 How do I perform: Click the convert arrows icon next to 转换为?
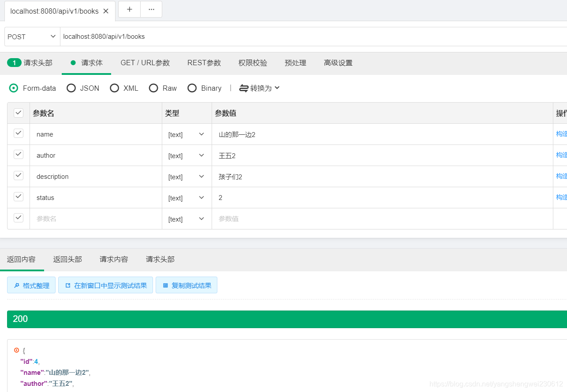click(244, 88)
